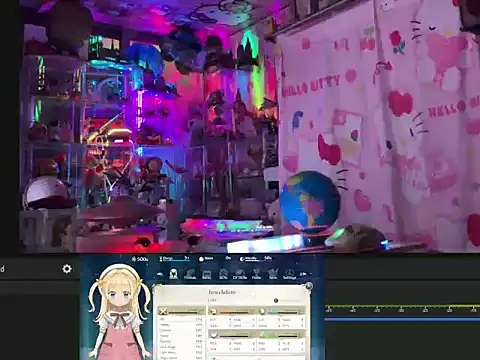Click the character name at panel top

(222, 292)
